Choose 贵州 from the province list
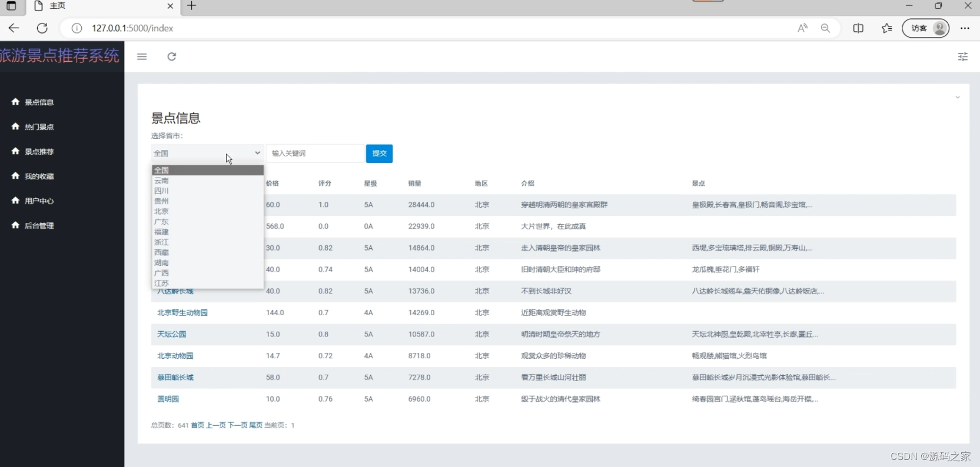980x467 pixels. [x=207, y=201]
